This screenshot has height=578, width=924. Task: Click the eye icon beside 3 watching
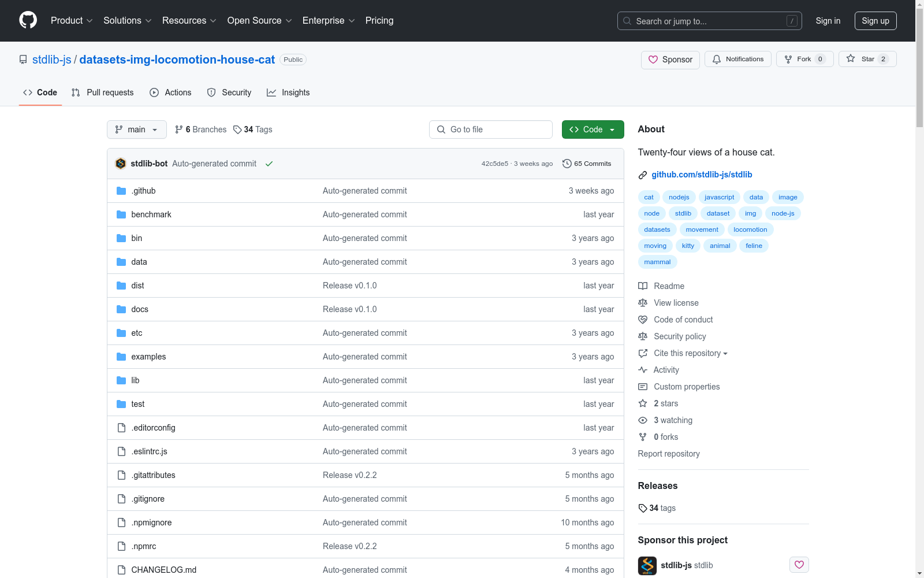[x=643, y=420]
